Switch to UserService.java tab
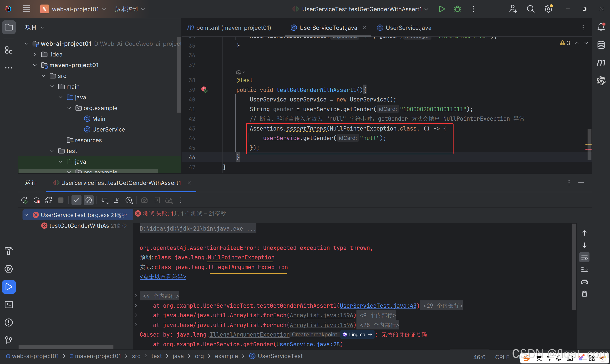 click(x=408, y=28)
